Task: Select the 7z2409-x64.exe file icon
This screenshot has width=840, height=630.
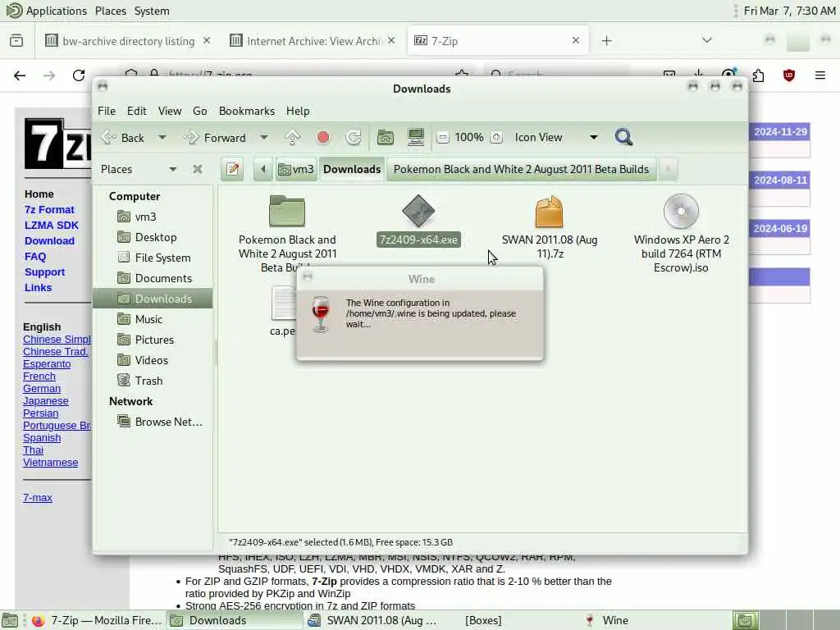Action: pos(418,211)
